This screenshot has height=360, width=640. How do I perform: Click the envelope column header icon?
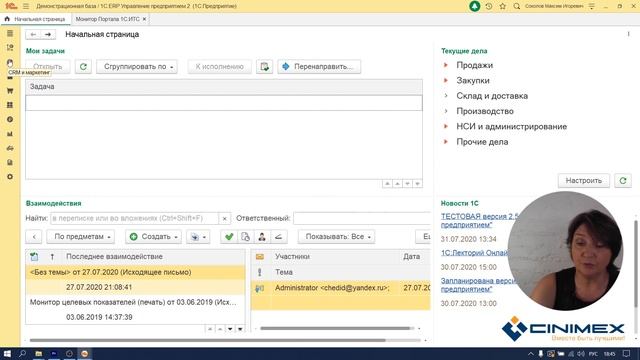[260, 257]
